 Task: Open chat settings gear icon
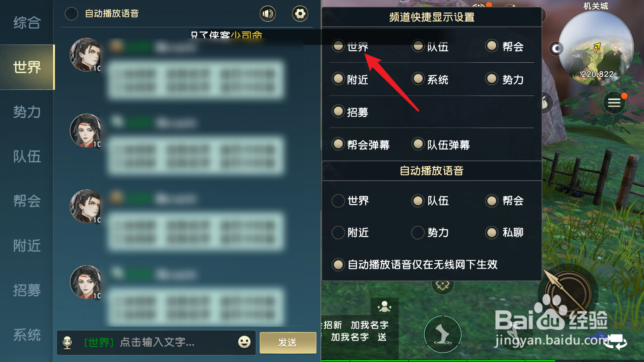(x=300, y=14)
